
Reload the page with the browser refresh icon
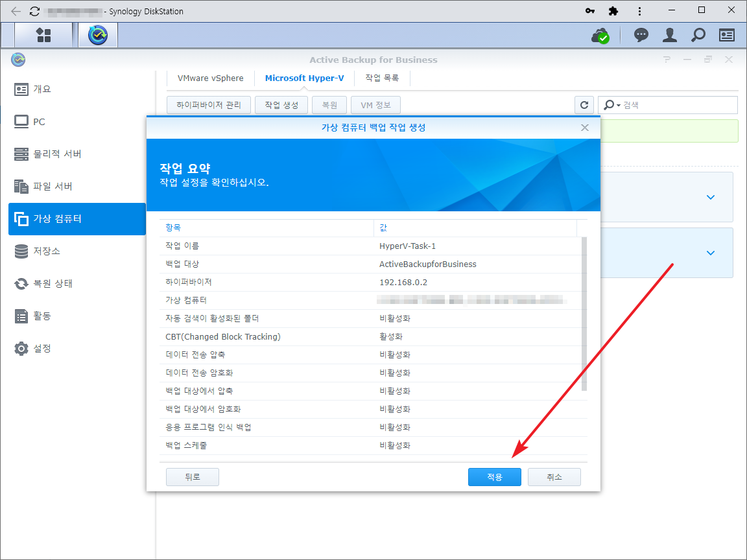pos(34,11)
